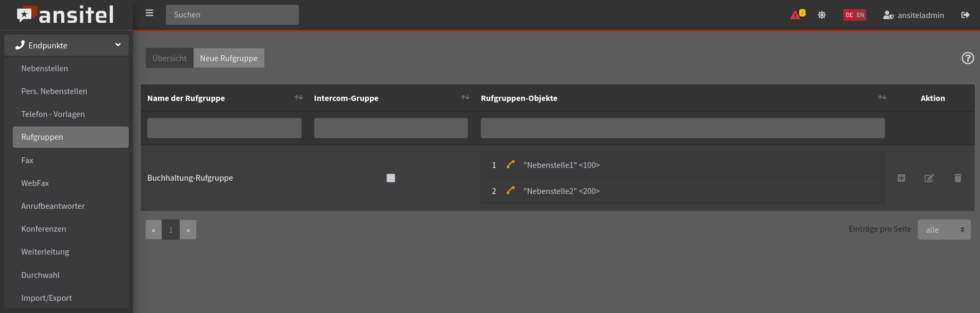Screen dimensions: 980x313
Task: Open the help question mark icon
Action: pos(967,58)
